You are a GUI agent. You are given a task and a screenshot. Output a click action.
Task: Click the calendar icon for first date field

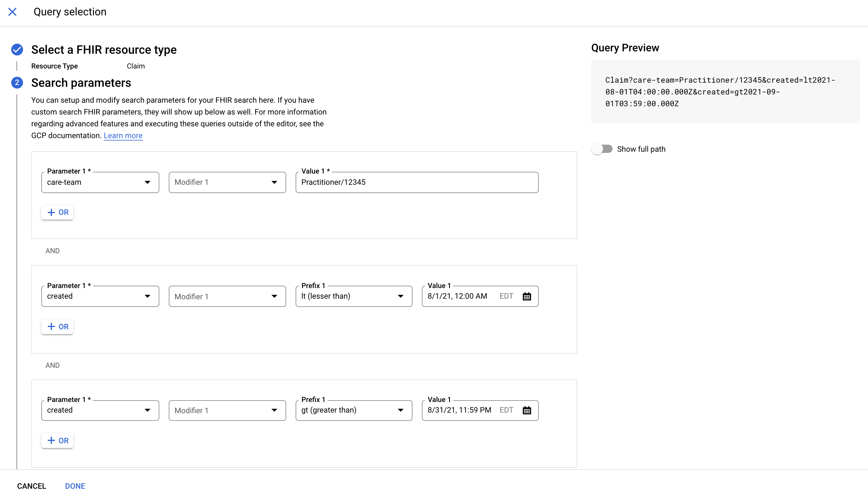click(x=526, y=296)
